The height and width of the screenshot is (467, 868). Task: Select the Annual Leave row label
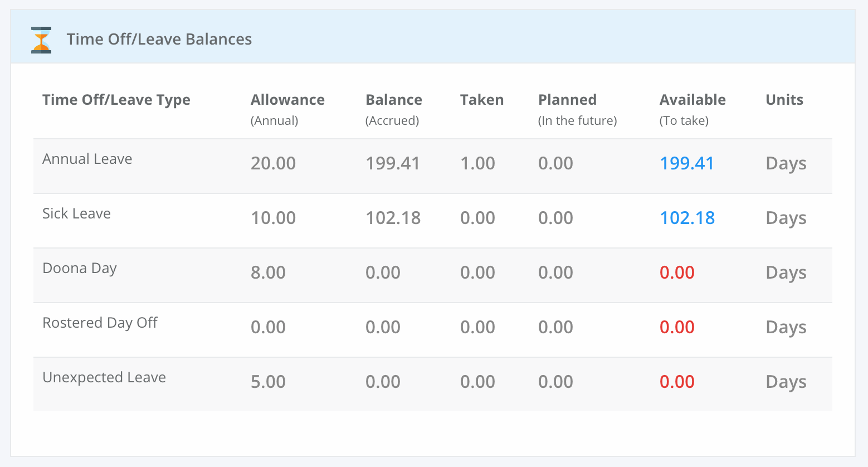point(87,159)
